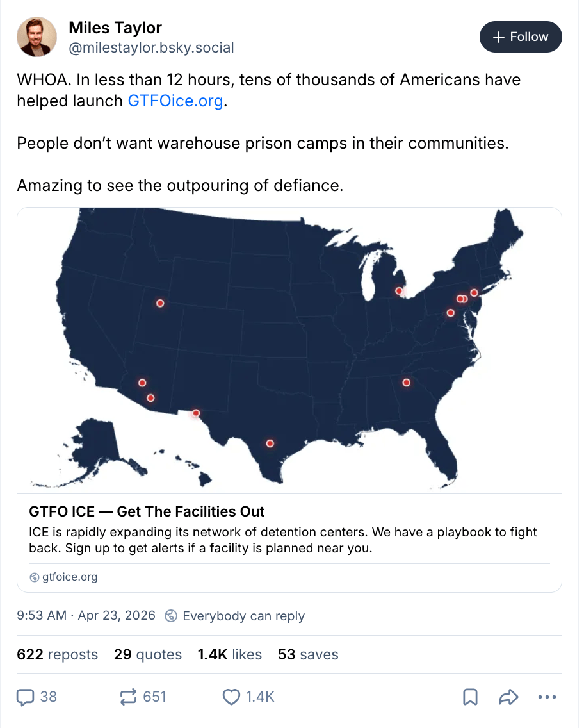
Task: Click Miles Taylor's profile avatar
Action: (x=36, y=37)
